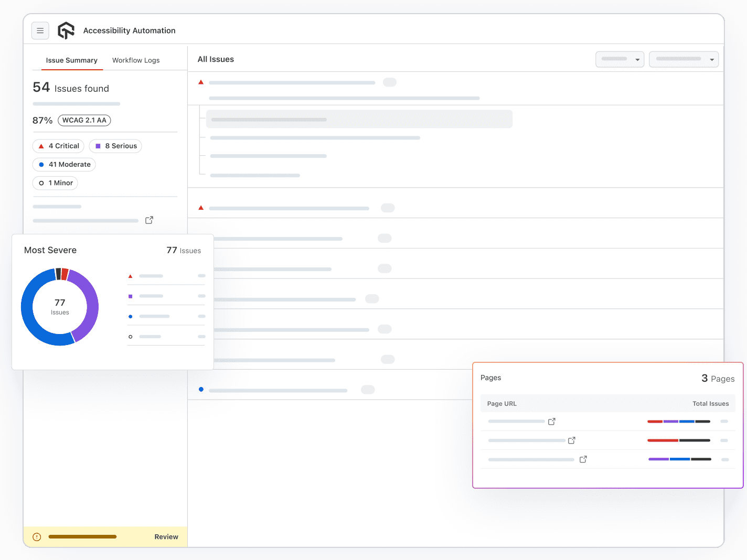Click the red critical triangle on the top issue
Screen dimensions: 747x560
point(201,82)
